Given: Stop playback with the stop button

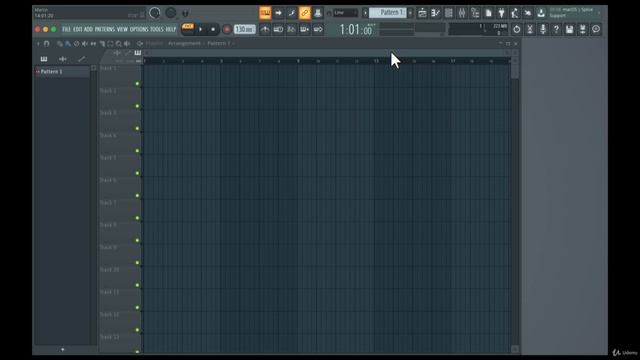Looking at the screenshot, I should coord(213,29).
